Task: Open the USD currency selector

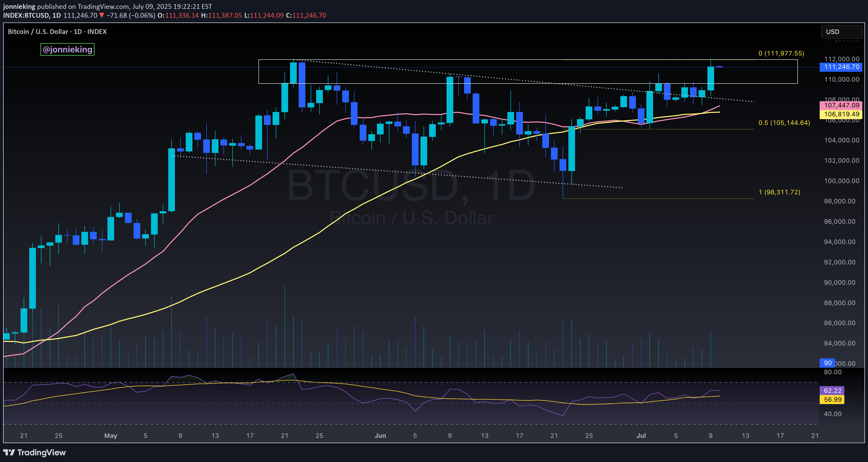Action: [841, 32]
